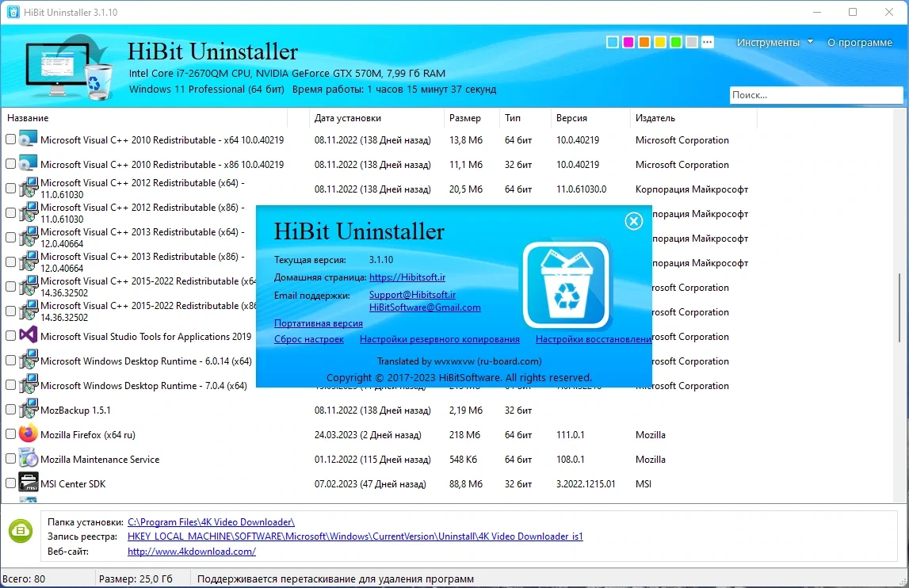Check Visual C++ 2010 x86 checkbox
The height and width of the screenshot is (588, 909).
click(10, 164)
